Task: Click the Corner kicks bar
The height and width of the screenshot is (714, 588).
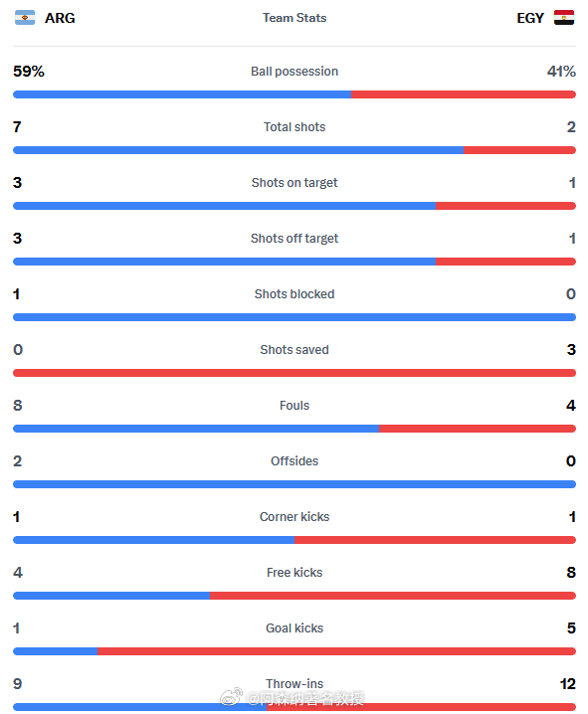Action: [x=294, y=540]
